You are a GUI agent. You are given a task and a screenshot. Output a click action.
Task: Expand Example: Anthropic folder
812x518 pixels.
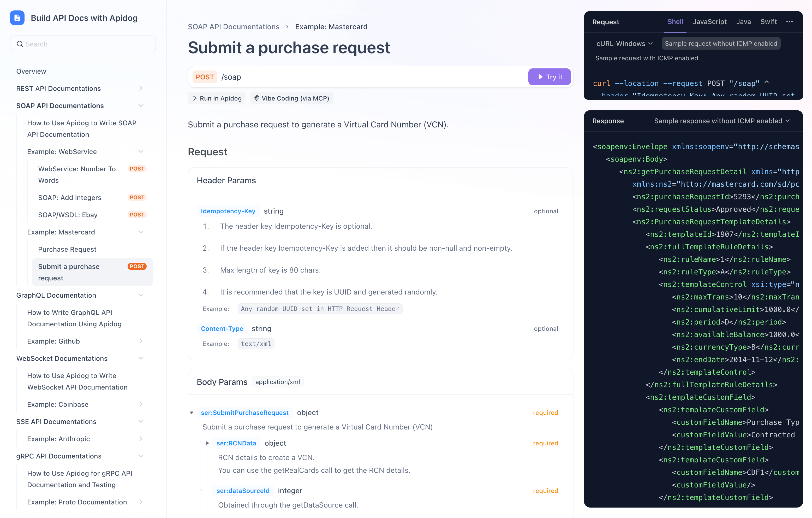(141, 439)
